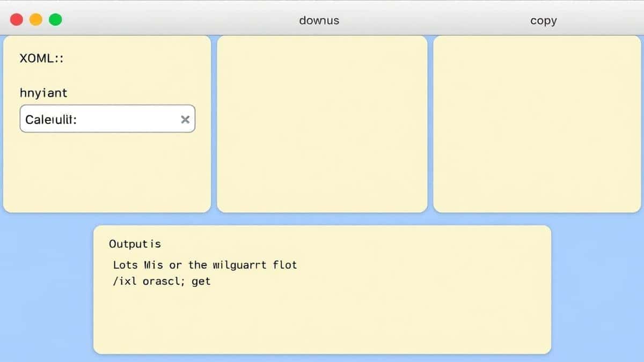Click the line "/ixl orascl; get"

[162, 281]
